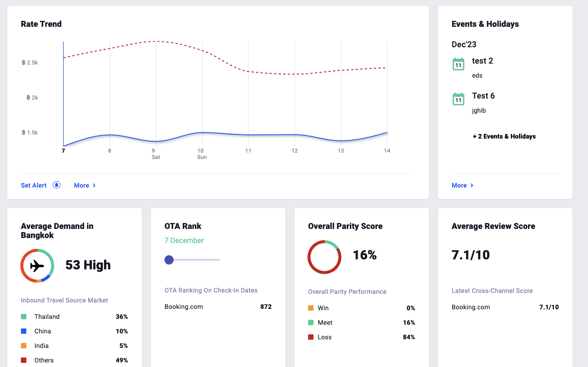Click the green Thailand legend square

point(24,317)
